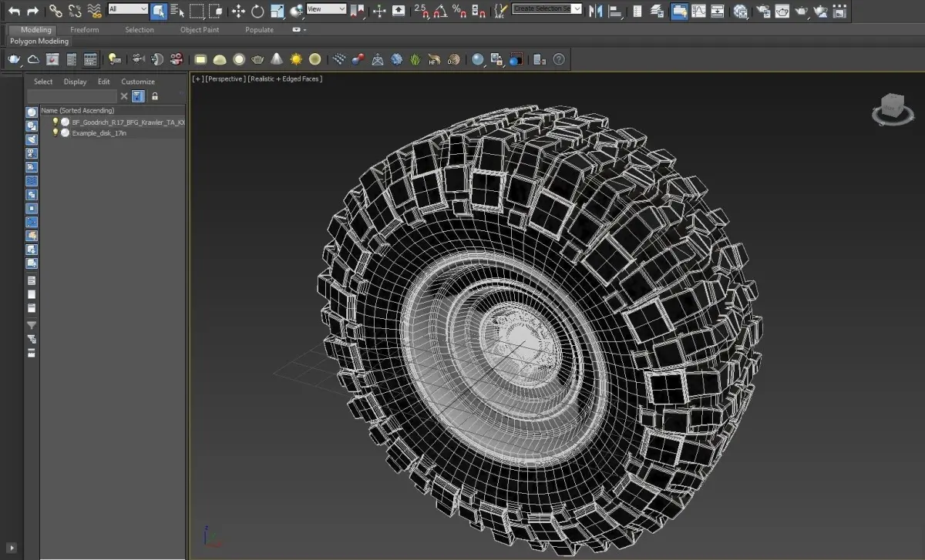Image resolution: width=925 pixels, height=560 pixels.
Task: Activate Select and Link tool
Action: (56, 11)
